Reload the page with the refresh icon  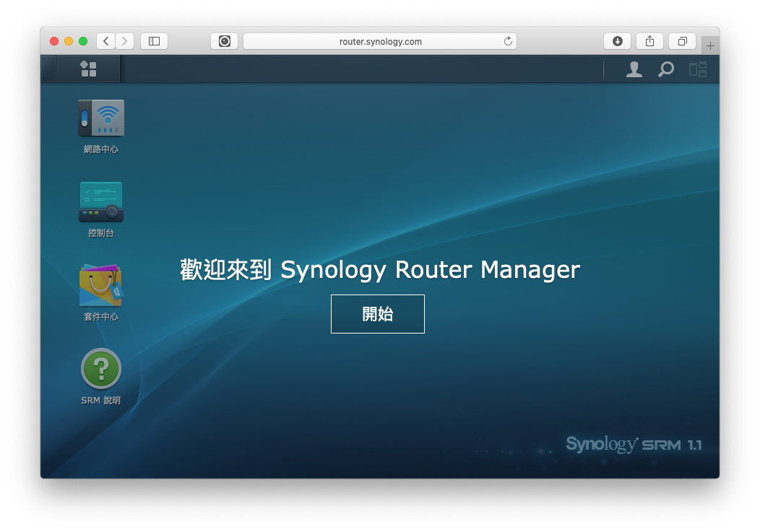[x=508, y=41]
